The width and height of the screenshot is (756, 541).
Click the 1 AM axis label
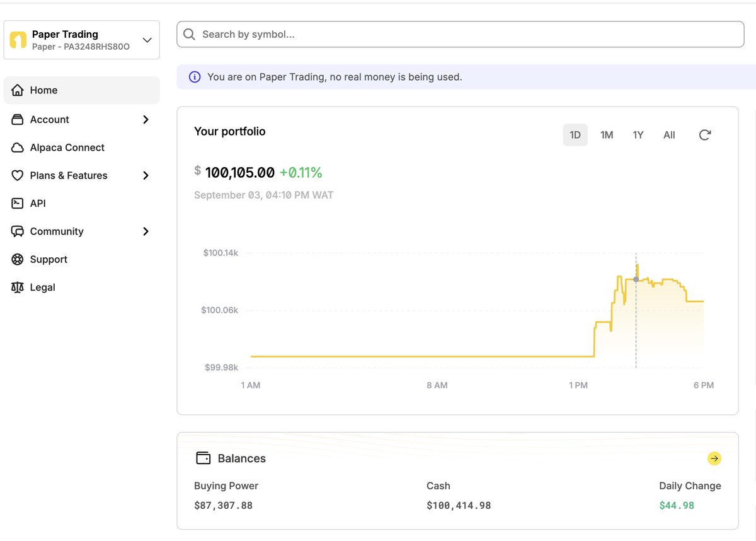point(251,385)
